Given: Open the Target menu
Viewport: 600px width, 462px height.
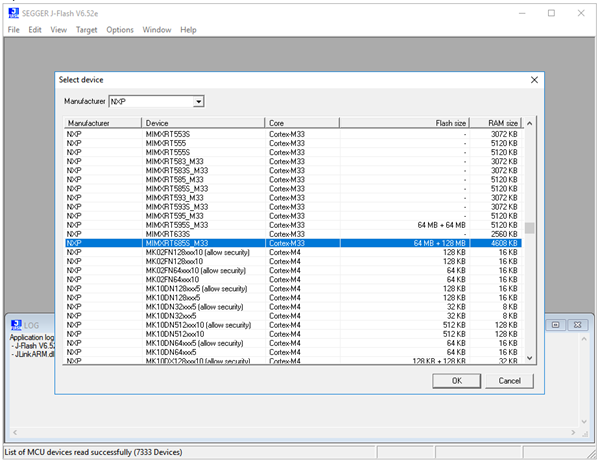Looking at the screenshot, I should [x=86, y=30].
